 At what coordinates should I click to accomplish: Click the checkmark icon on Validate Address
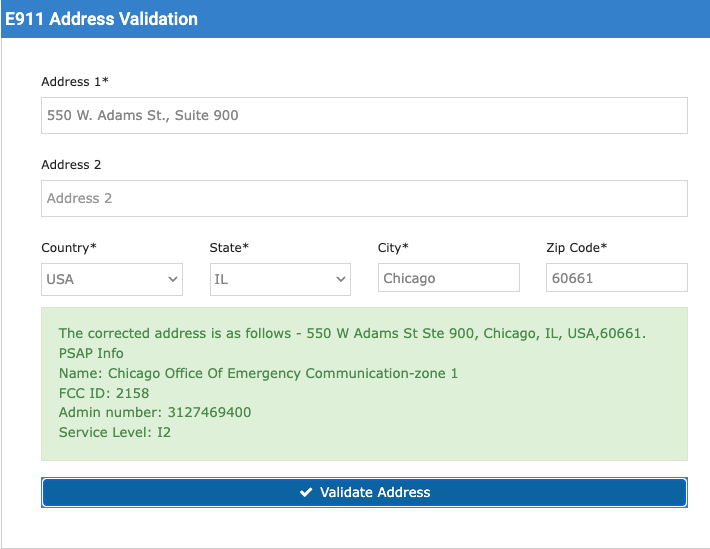(x=306, y=492)
